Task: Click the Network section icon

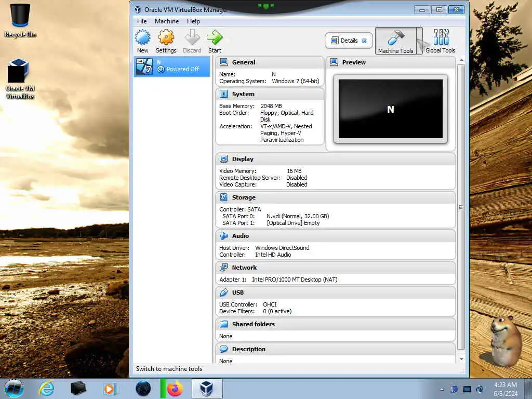Action: tap(223, 268)
